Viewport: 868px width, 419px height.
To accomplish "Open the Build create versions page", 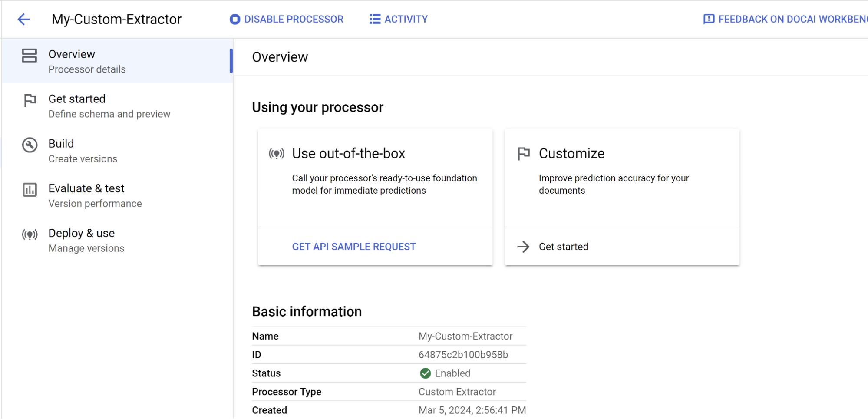I will click(x=83, y=151).
